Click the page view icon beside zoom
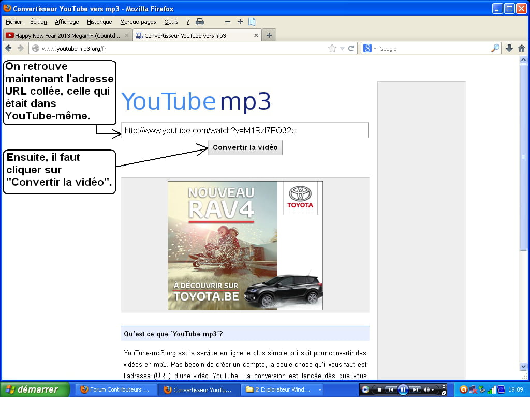530x420 pixels. (x=252, y=22)
